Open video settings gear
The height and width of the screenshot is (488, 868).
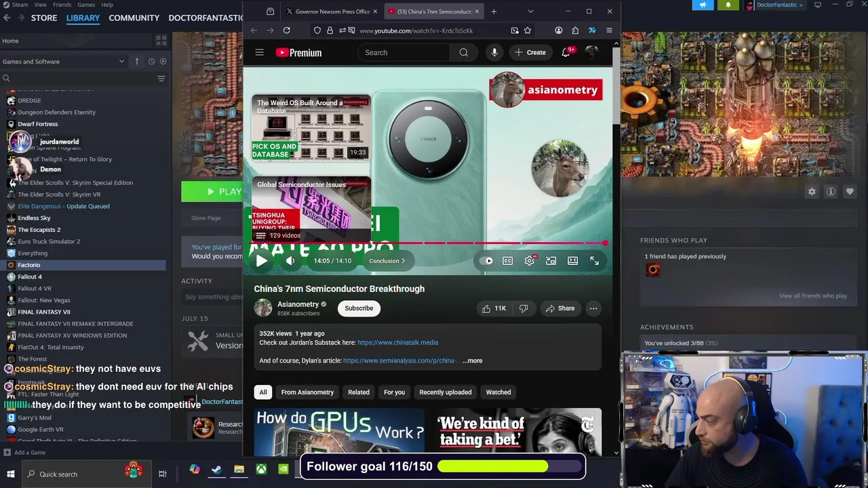530,261
